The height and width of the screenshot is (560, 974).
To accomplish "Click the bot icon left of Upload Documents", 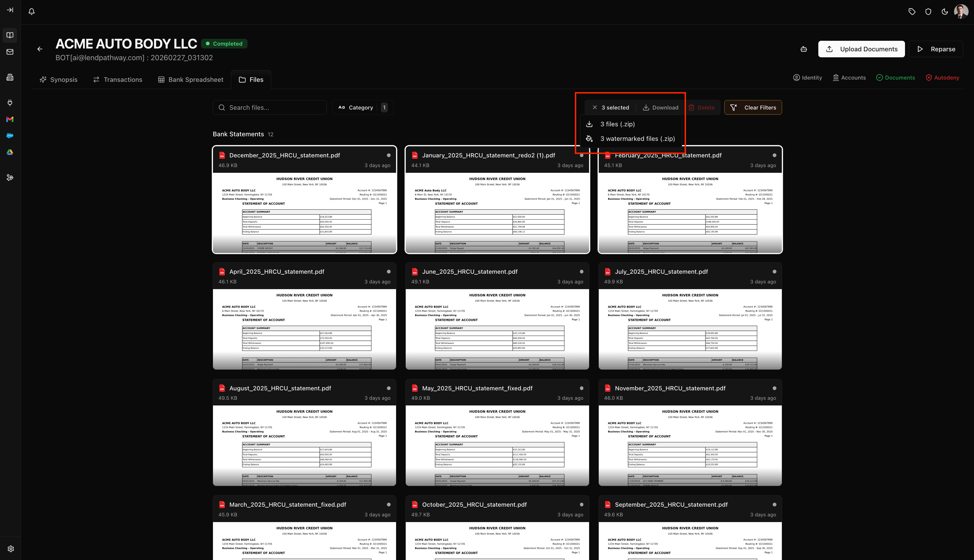I will click(x=804, y=49).
